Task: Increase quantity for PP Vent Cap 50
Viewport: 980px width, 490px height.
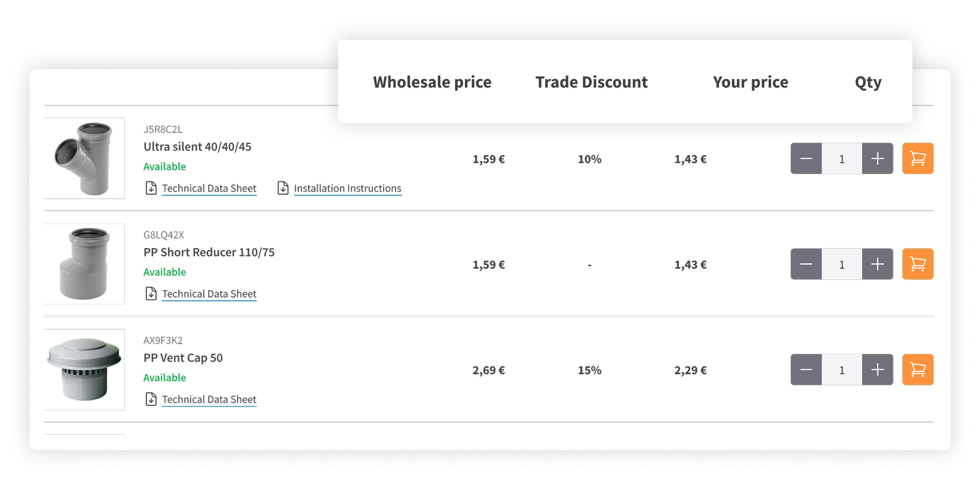Action: (877, 369)
